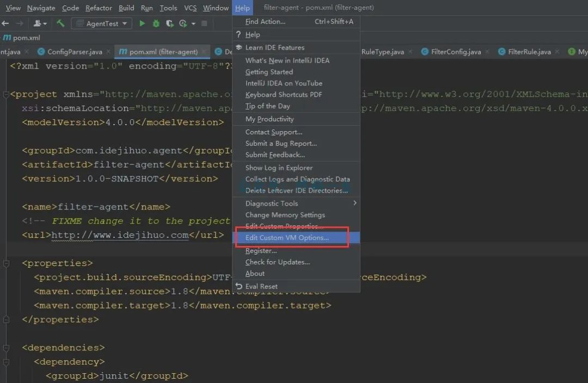588x383 pixels.
Task: Click Run with Coverage icon
Action: point(170,23)
